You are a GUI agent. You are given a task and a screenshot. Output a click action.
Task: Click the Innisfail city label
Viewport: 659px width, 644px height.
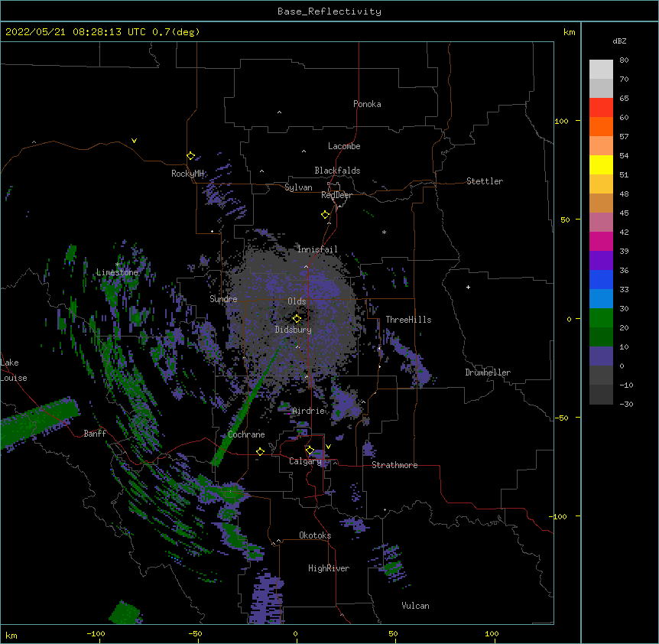pos(317,249)
